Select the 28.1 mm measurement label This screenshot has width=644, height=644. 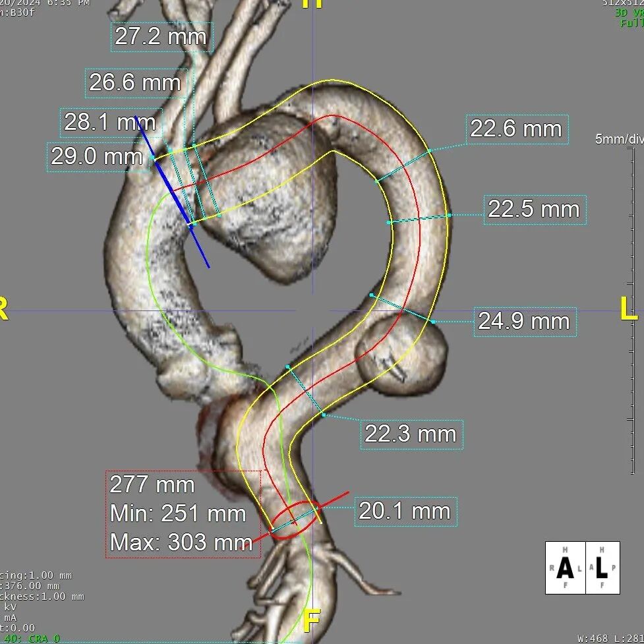111,123
